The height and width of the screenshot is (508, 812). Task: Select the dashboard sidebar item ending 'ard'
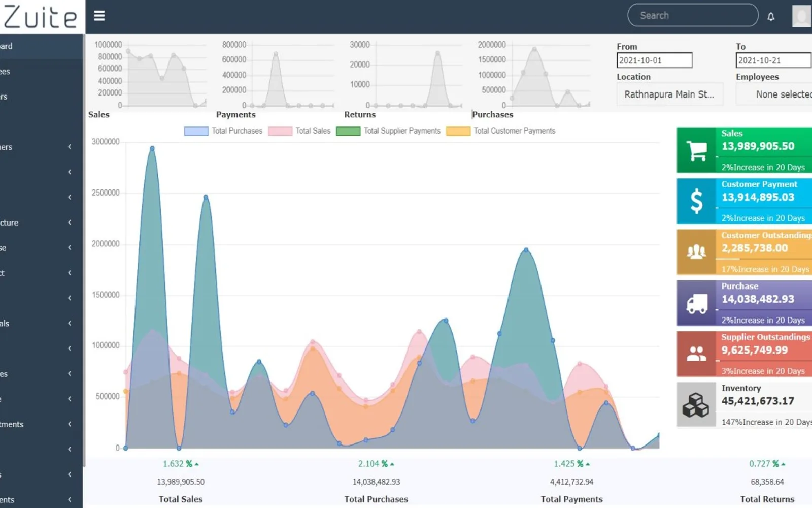[x=41, y=46]
